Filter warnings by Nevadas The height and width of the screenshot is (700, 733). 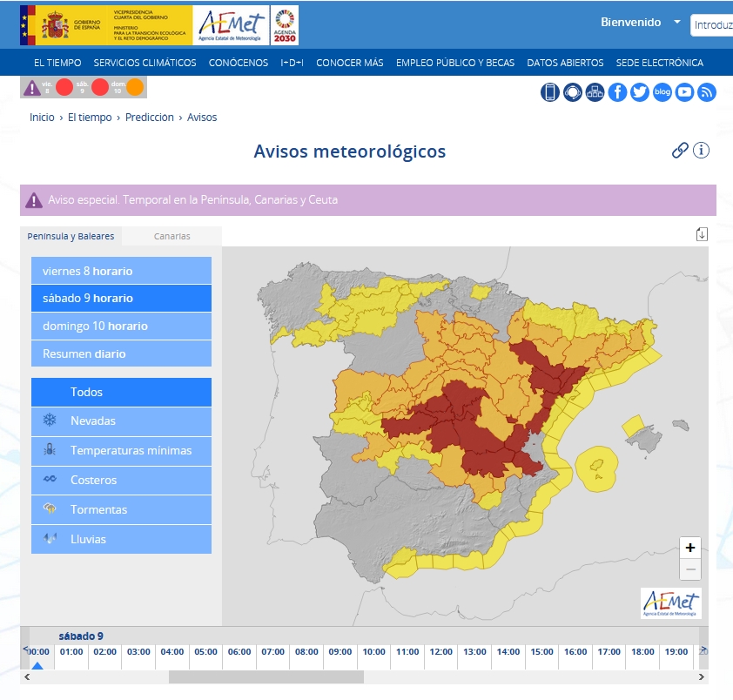pos(121,421)
